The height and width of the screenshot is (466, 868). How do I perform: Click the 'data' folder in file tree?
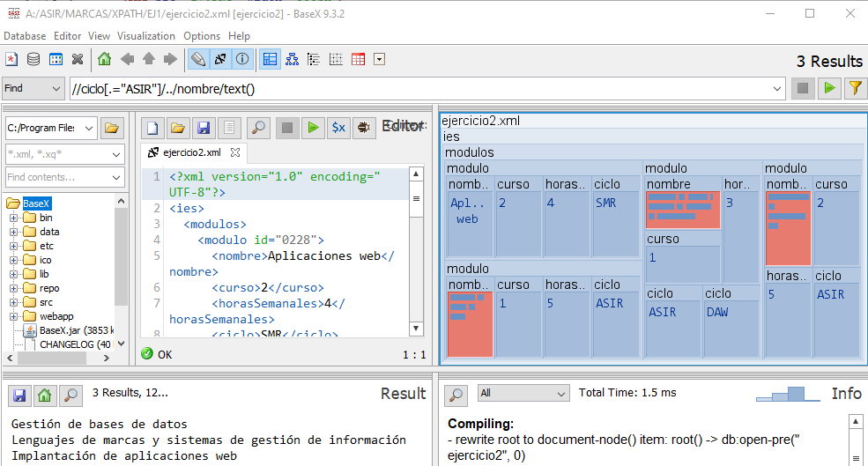point(49,232)
